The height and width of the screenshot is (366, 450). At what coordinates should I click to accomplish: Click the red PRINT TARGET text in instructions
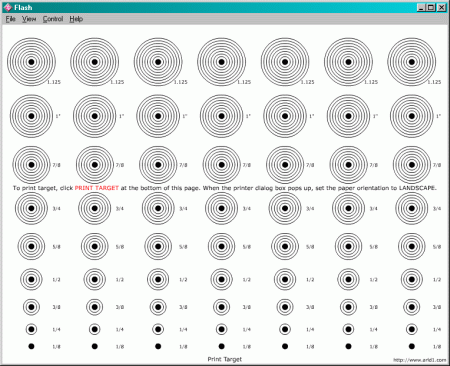pyautogui.click(x=97, y=188)
